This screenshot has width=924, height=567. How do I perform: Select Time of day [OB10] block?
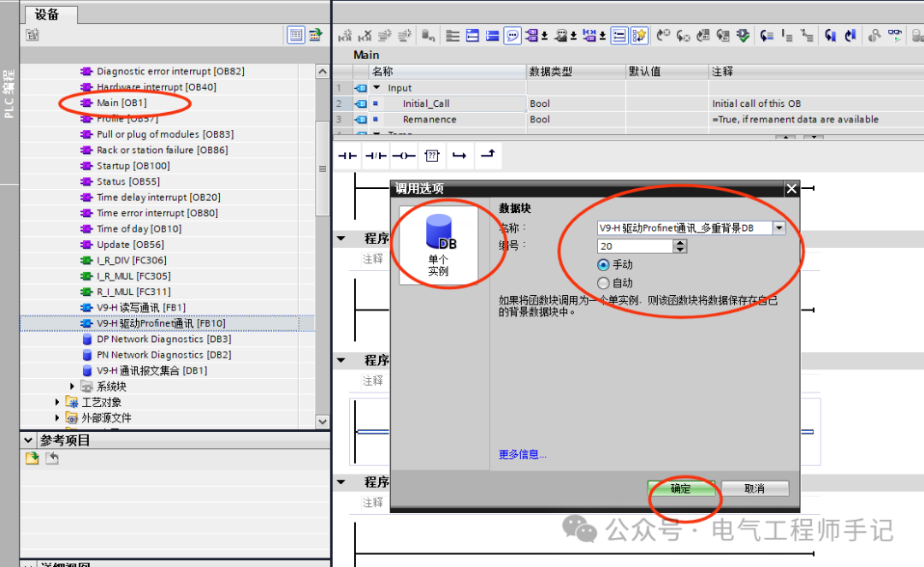(x=139, y=229)
